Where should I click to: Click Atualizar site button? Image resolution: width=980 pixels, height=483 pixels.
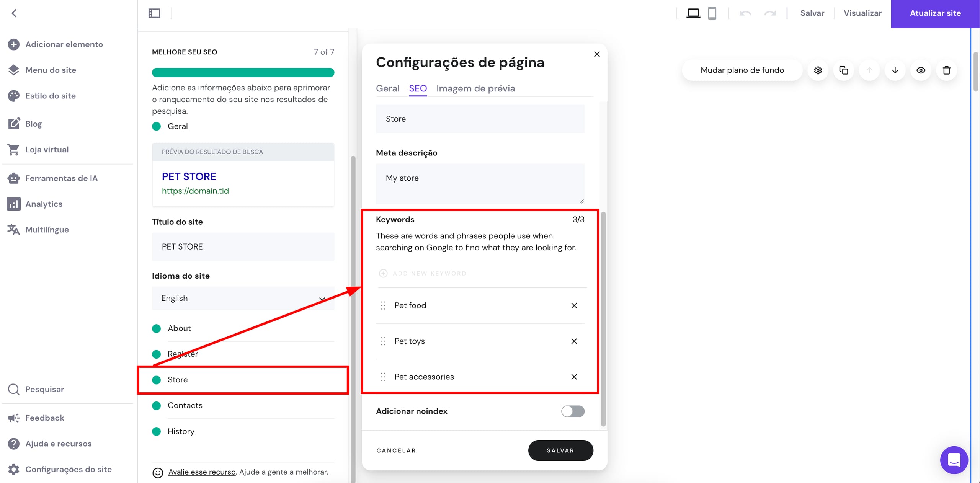pos(935,13)
